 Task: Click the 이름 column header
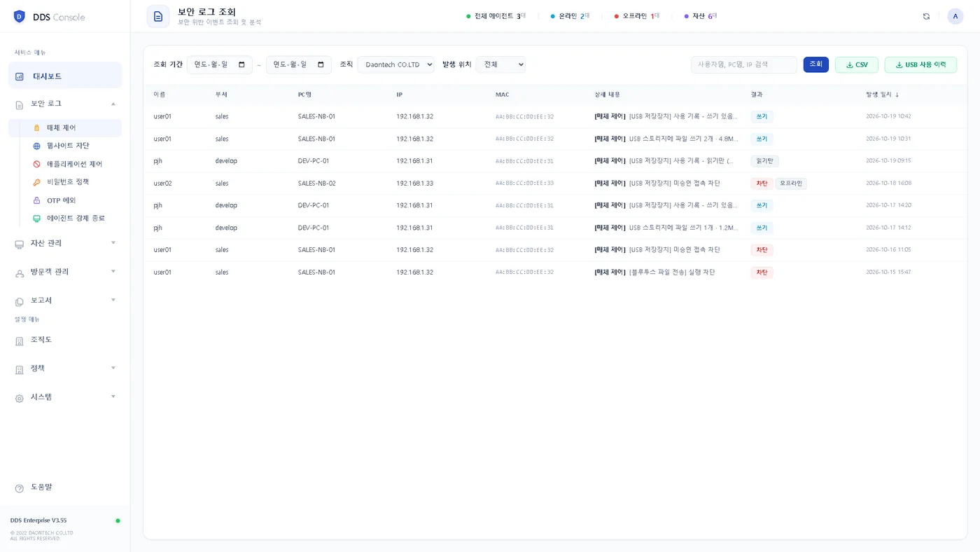[x=160, y=95]
